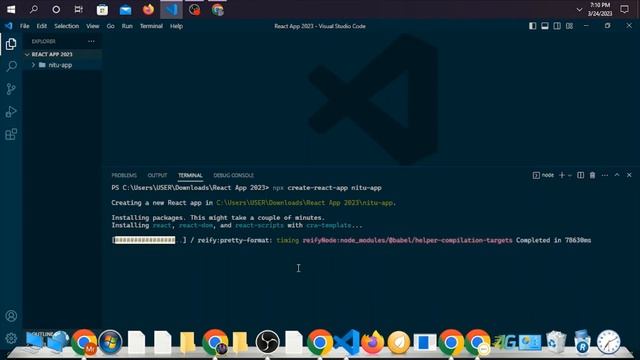The width and height of the screenshot is (640, 360).
Task: Click the nitu-app project path link
Action: [305, 203]
